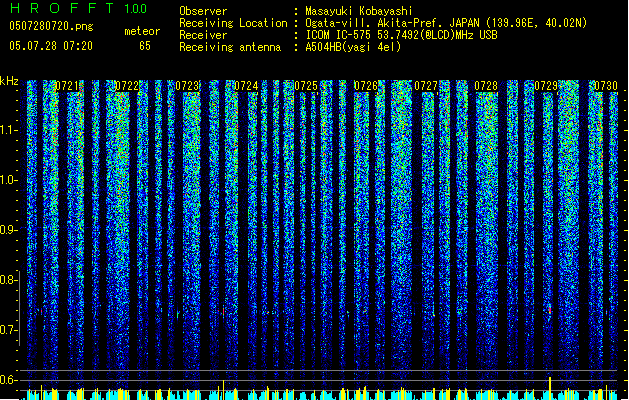Click the date stamp 05.07.28 07:20
Viewport: 629px width, 400px height.
pyautogui.click(x=51, y=46)
